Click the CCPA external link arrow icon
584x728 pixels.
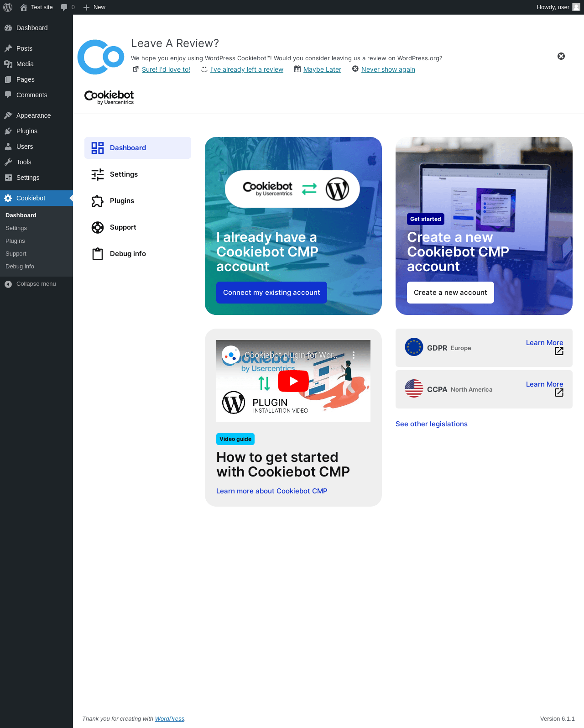click(x=559, y=393)
